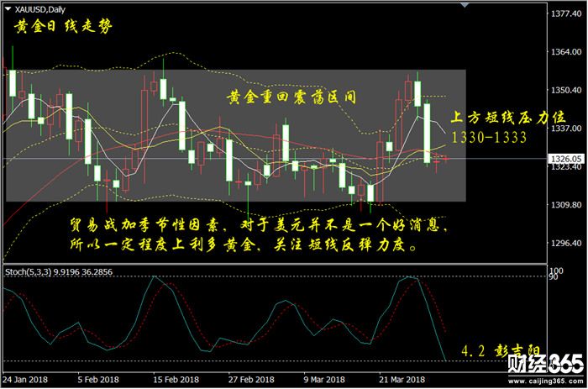Open the XAUUSD,Daily chart dropdown triangle
The width and height of the screenshot is (588, 389).
(8, 8)
